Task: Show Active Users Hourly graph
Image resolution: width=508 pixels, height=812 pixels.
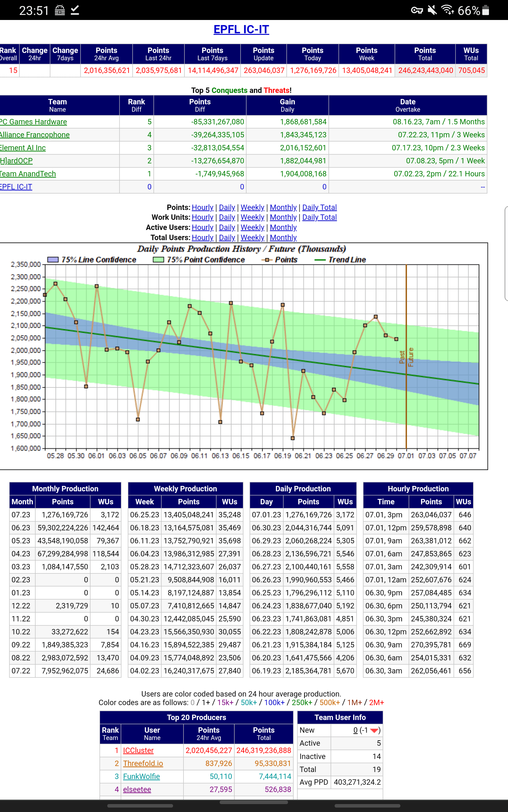Action: pyautogui.click(x=203, y=227)
